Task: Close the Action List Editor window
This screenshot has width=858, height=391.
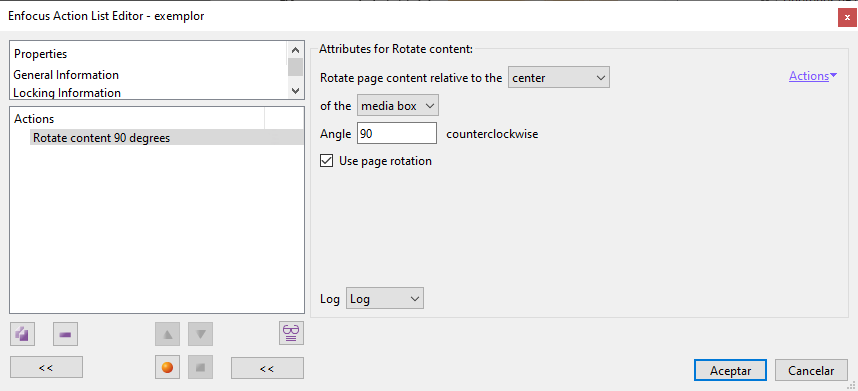Action: [847, 17]
